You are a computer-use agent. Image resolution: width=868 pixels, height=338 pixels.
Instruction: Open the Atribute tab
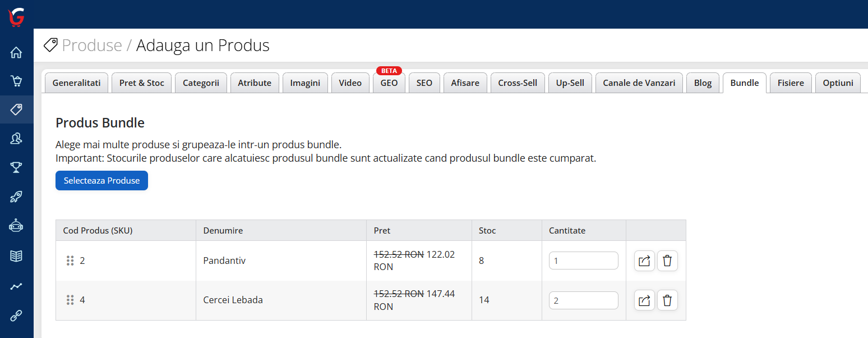click(255, 83)
